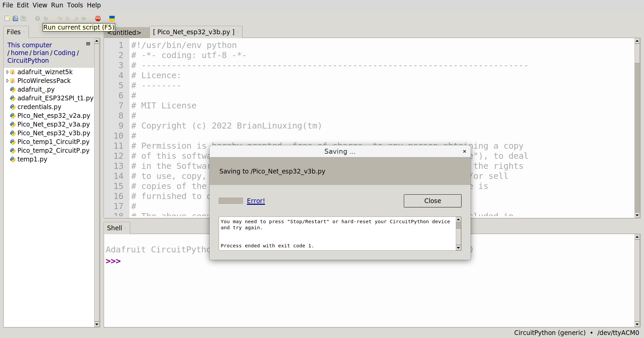Open credentials.py from the file list
The height and width of the screenshot is (338, 644).
tap(39, 107)
